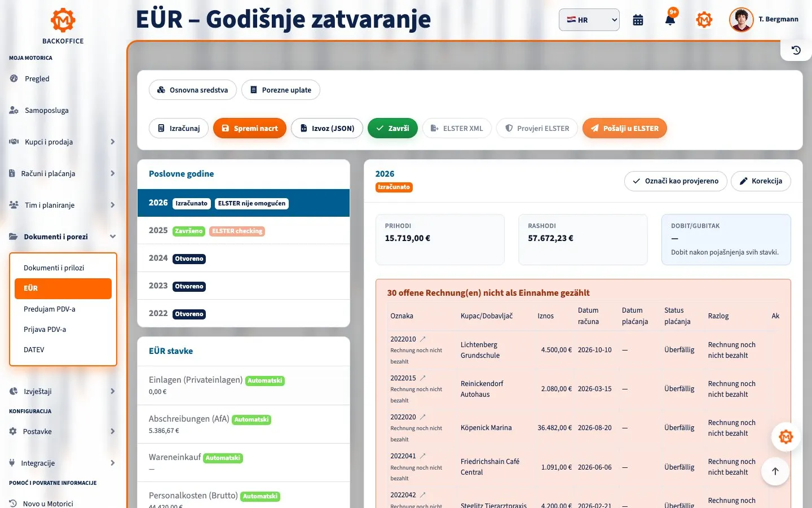Expand Izvještaji chevron
This screenshot has width=812, height=508.
[x=113, y=391]
